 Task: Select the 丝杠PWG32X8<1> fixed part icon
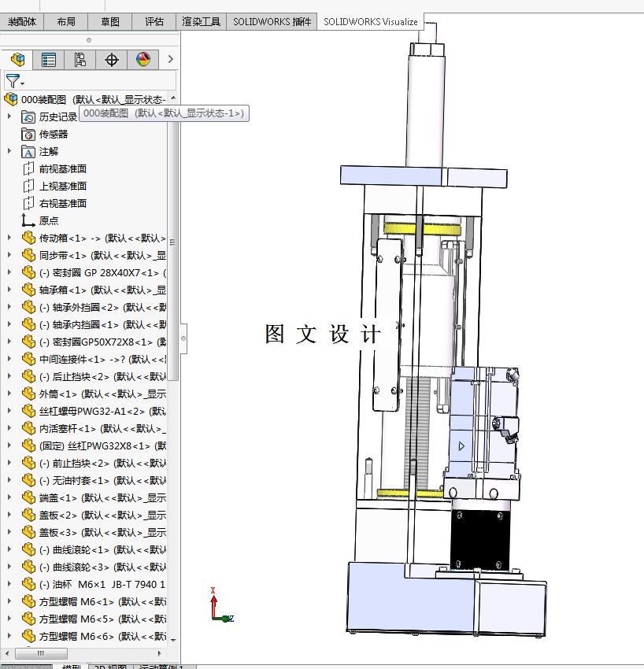click(28, 445)
